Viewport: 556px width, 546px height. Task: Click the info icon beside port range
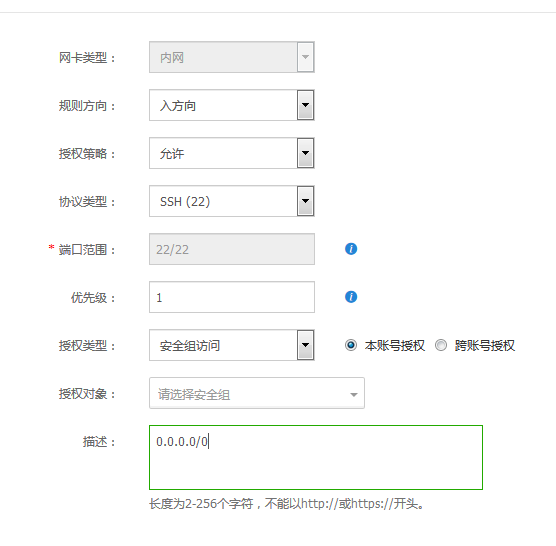(x=351, y=249)
